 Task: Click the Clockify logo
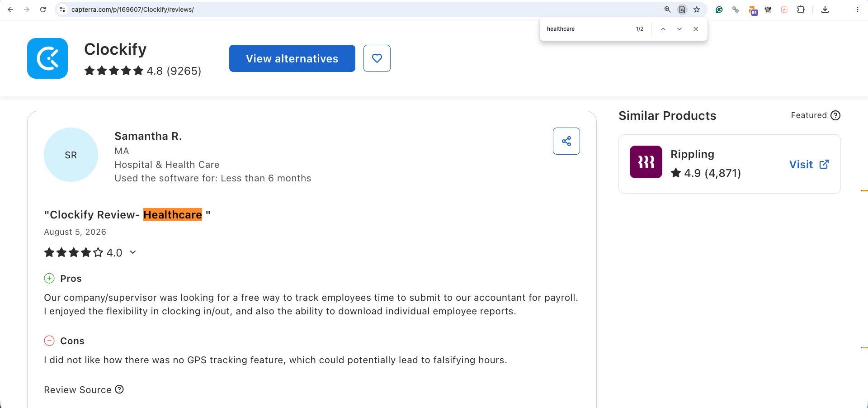pos(47,58)
